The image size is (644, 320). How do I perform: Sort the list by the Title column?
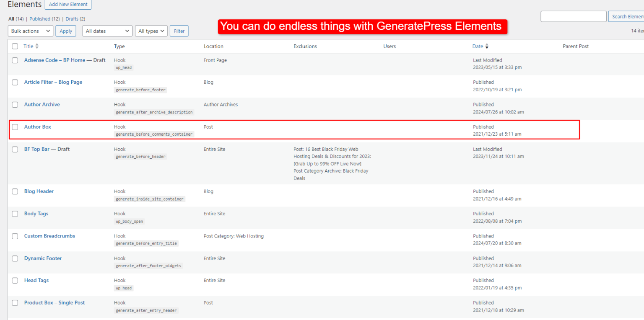pos(28,46)
